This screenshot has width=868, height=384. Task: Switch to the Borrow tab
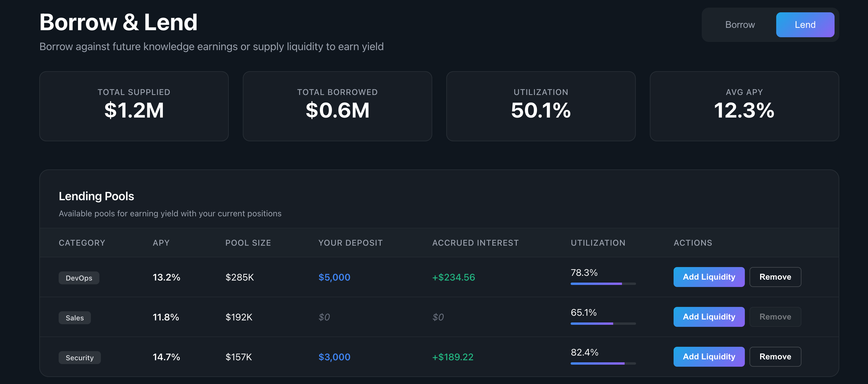click(x=740, y=25)
